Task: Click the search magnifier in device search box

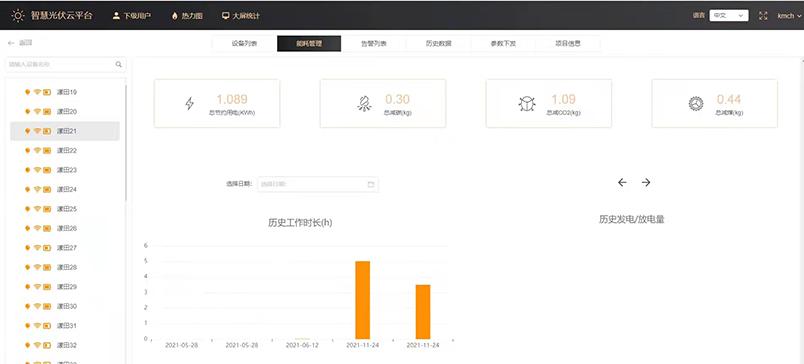Action: (x=118, y=65)
